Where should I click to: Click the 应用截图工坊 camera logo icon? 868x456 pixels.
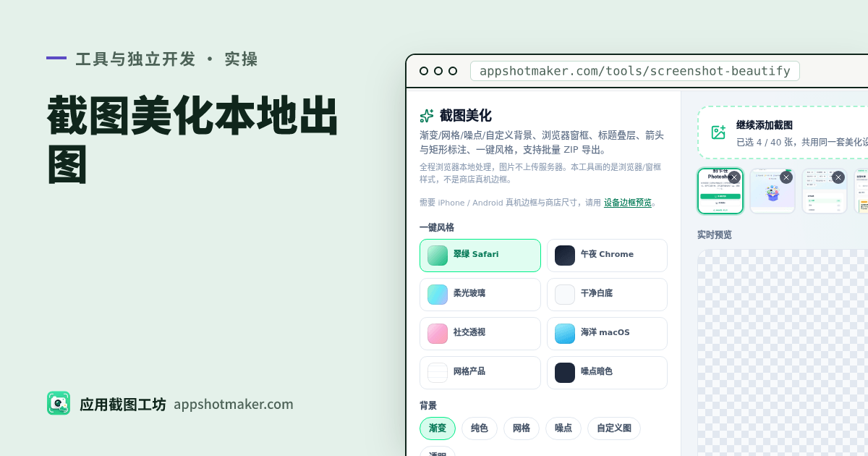[59, 403]
